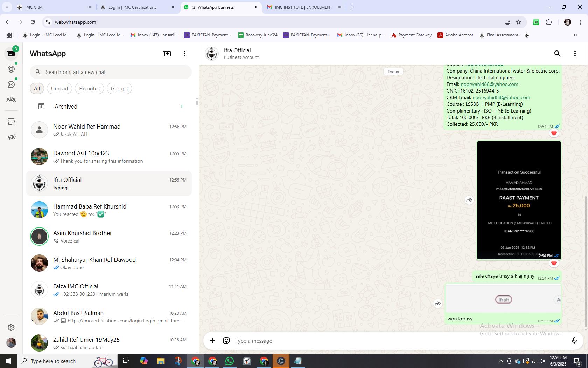Open the Payment Gateway bookmark
Image resolution: width=588 pixels, height=368 pixels.
tap(411, 35)
